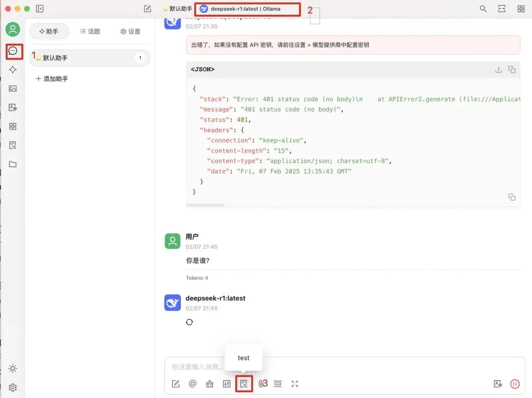The image size is (532, 398).
Task: Click the Tokens: 4 label
Action: pos(197,278)
